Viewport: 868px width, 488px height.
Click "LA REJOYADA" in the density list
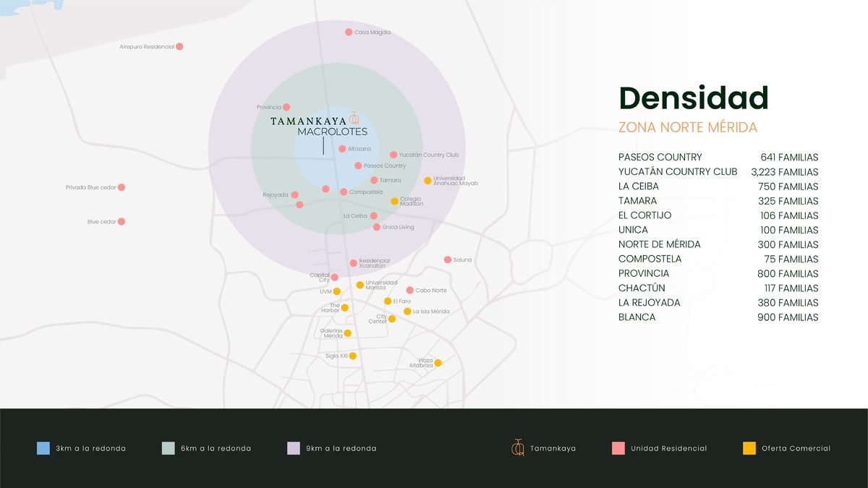650,303
